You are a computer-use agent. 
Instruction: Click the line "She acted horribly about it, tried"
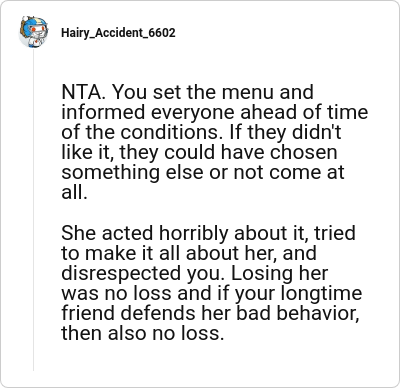coord(208,233)
